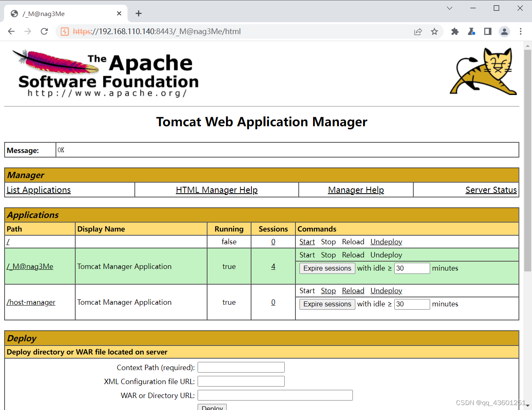Click idle minutes field for /host-manager
Viewport: 532px width, 410px height.
click(x=412, y=304)
